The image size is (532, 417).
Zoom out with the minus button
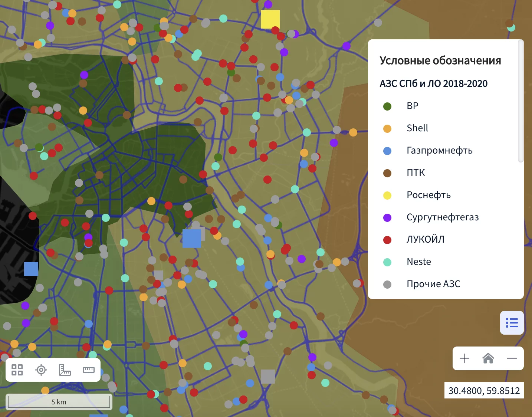pos(512,358)
